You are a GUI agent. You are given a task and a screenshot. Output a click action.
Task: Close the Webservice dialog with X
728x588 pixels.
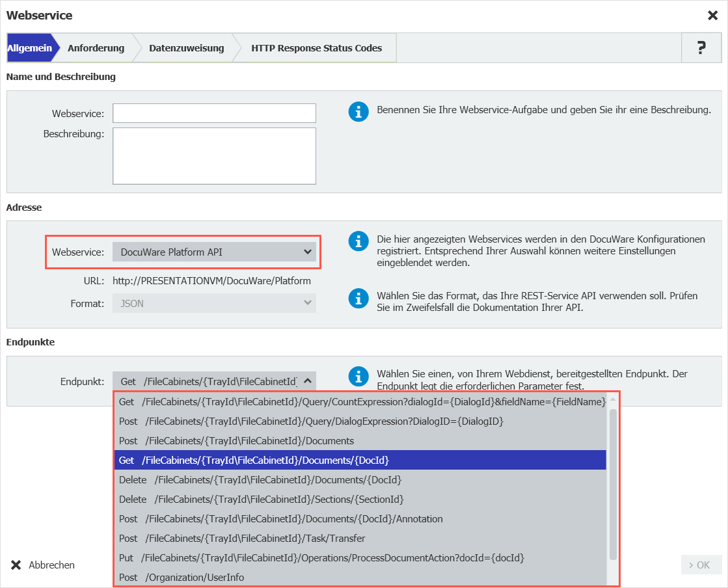712,16
